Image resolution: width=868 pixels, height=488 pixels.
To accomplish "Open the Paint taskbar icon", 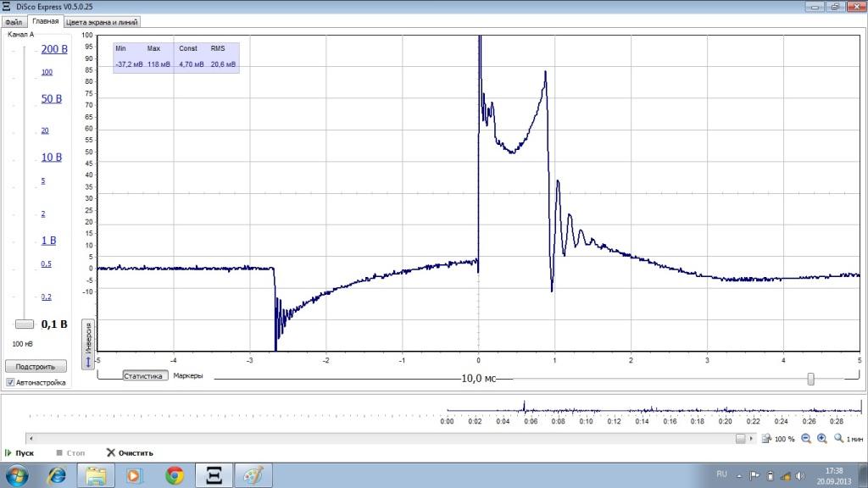I will (x=253, y=475).
